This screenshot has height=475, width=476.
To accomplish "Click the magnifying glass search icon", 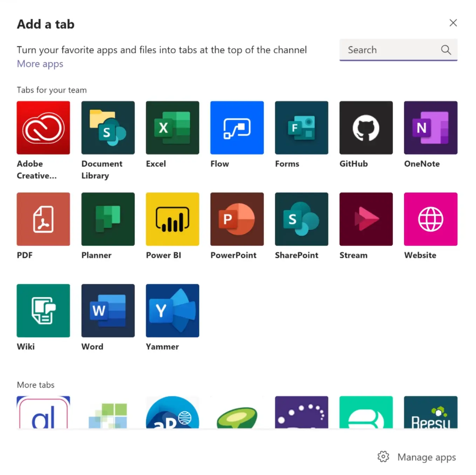I will [x=446, y=50].
